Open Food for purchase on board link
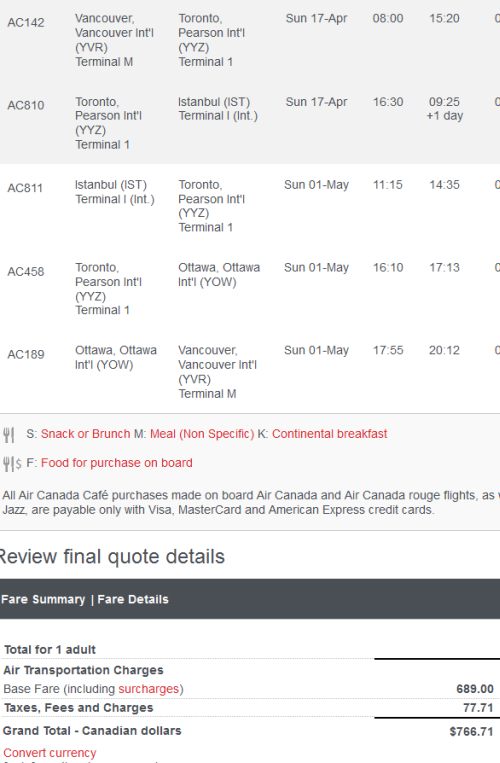This screenshot has height=763, width=500. click(x=116, y=463)
